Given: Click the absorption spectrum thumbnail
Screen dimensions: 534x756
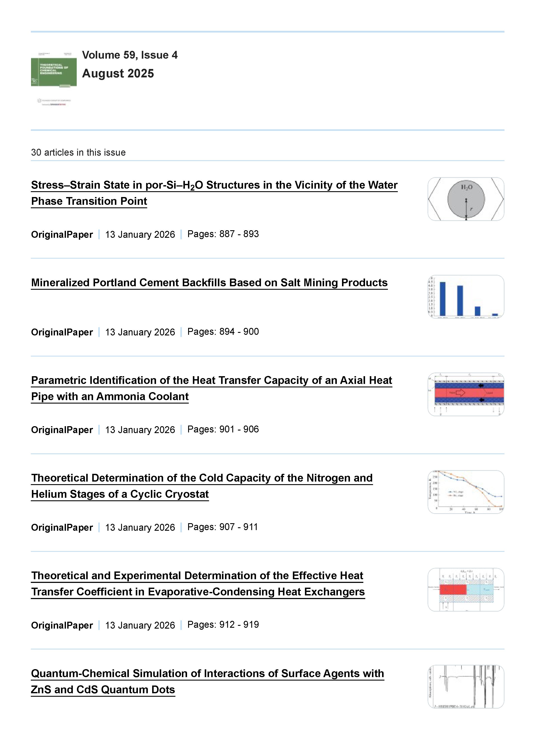Looking at the screenshot, I should [465, 687].
